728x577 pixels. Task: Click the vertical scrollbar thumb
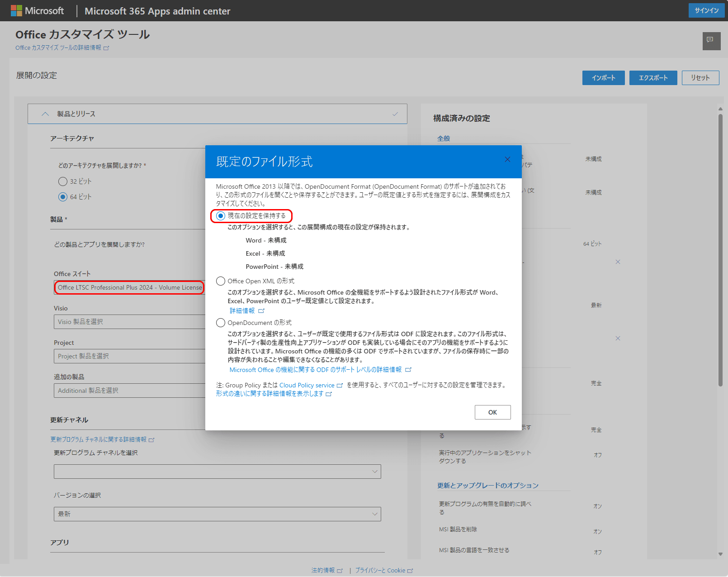tap(721, 250)
